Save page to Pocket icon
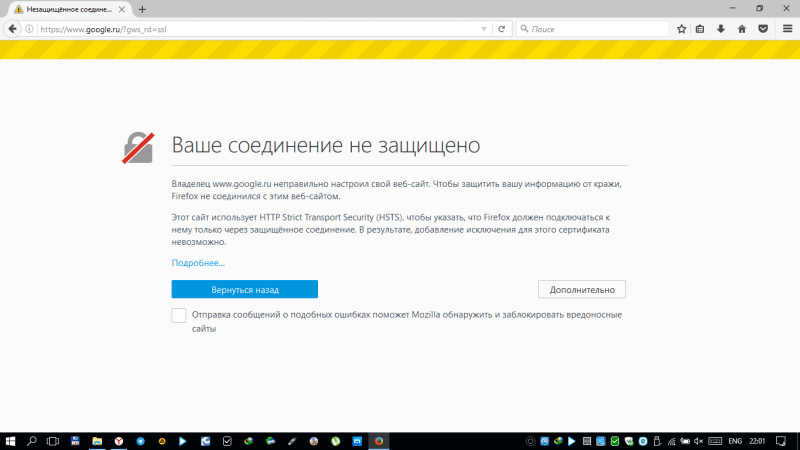 click(x=763, y=29)
